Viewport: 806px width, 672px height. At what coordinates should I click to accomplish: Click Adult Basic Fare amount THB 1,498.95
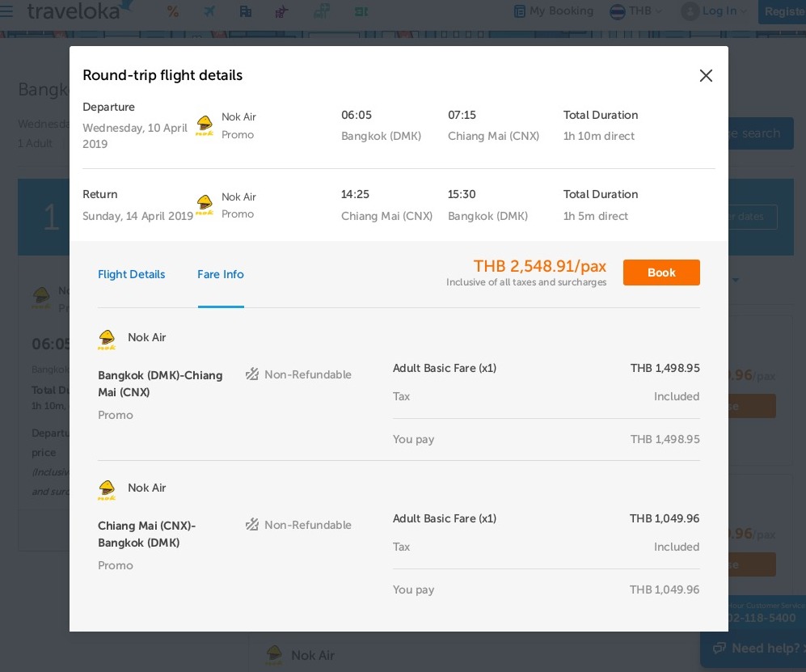point(665,368)
